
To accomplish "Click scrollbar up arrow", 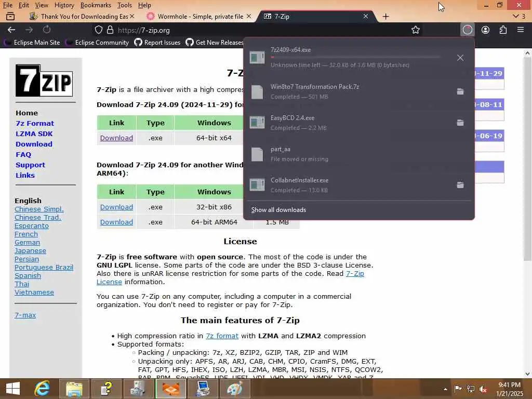I will [x=527, y=53].
